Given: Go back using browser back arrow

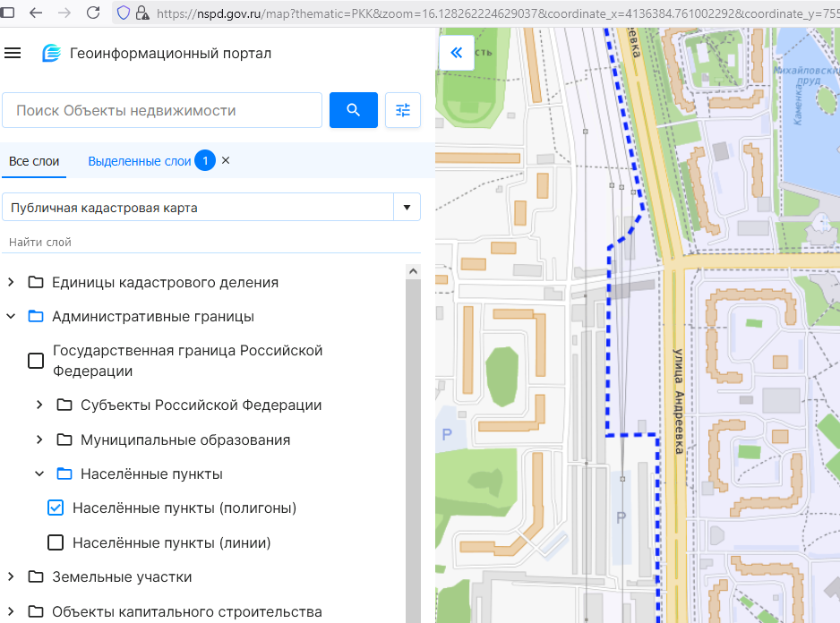Looking at the screenshot, I should tap(35, 13).
